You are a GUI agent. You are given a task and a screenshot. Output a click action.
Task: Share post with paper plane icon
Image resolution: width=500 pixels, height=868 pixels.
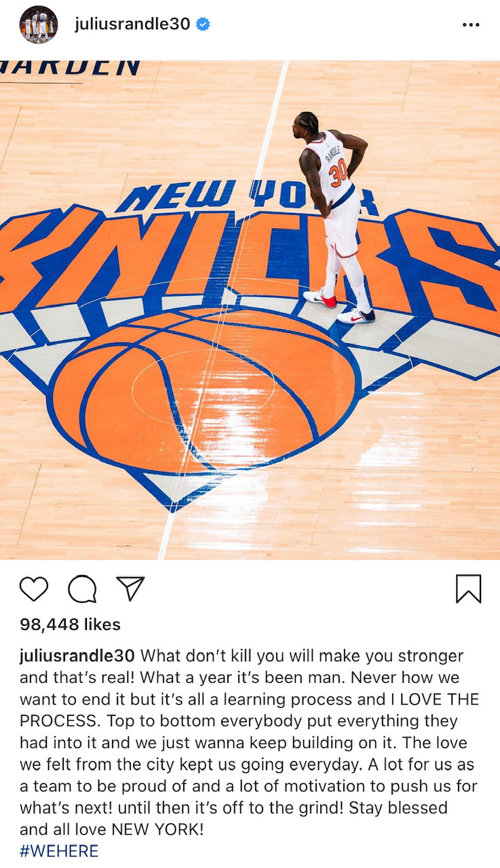130,589
